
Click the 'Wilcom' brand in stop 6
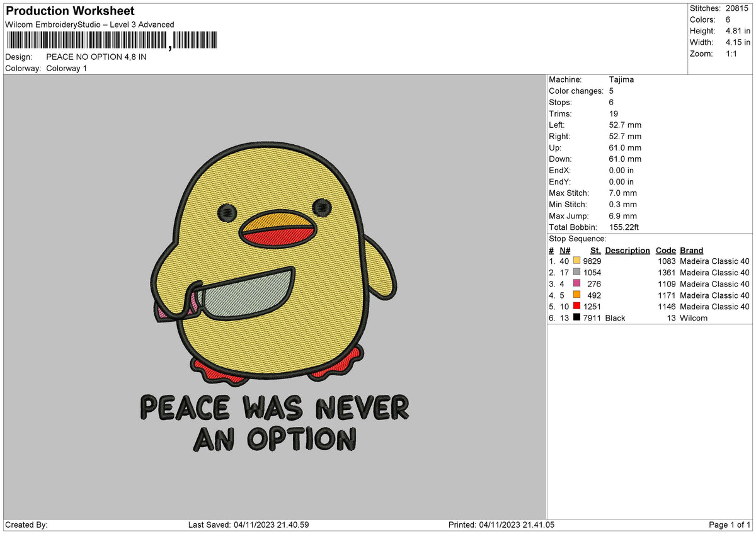click(694, 318)
